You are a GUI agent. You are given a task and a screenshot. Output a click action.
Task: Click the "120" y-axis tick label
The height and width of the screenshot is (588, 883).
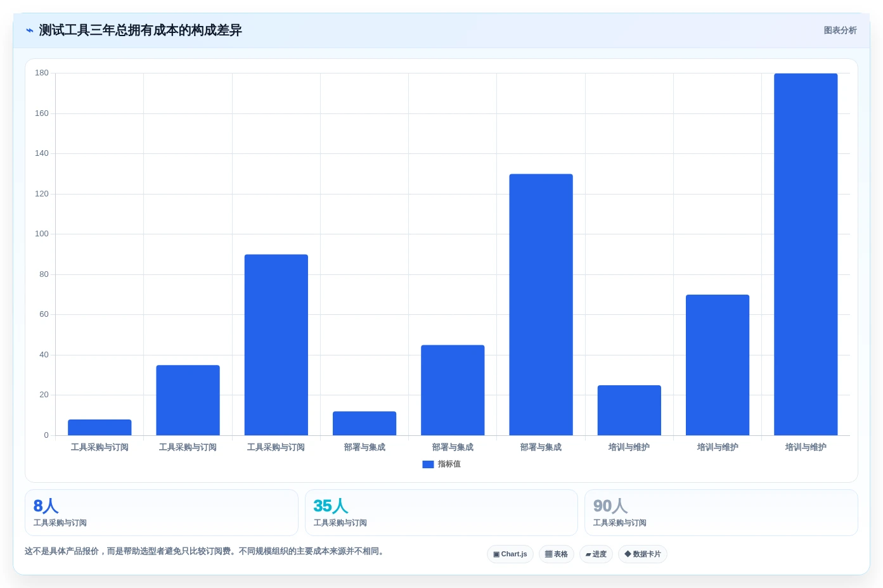42,194
